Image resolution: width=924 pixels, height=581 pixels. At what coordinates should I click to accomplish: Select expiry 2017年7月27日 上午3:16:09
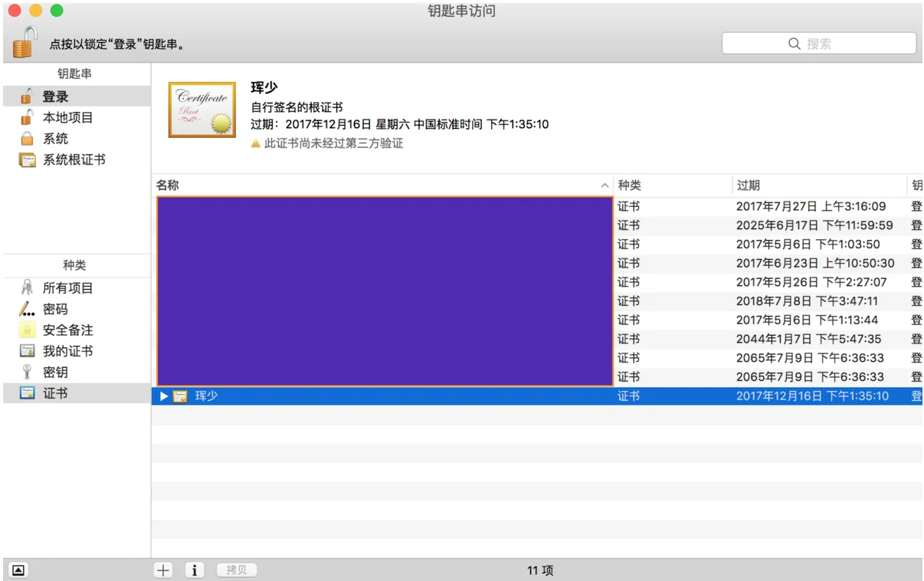click(811, 206)
